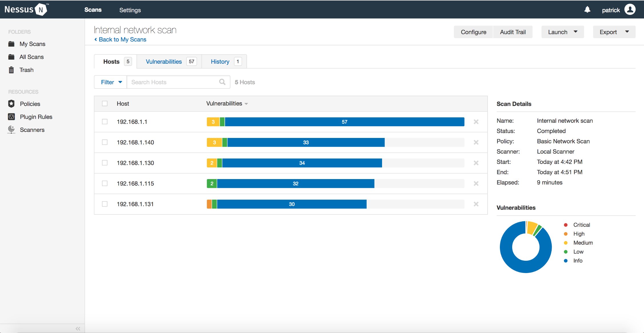Check the box for host 192.168.1.140

pyautogui.click(x=105, y=142)
